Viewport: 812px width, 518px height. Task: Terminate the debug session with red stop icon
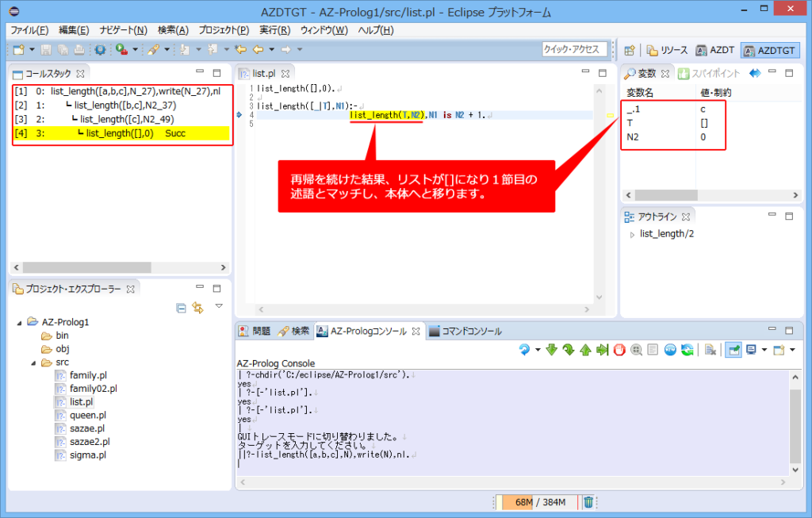619,350
